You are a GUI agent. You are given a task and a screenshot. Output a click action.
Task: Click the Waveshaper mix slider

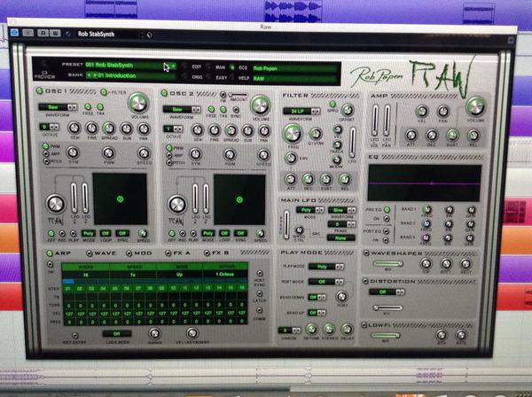coord(387,263)
